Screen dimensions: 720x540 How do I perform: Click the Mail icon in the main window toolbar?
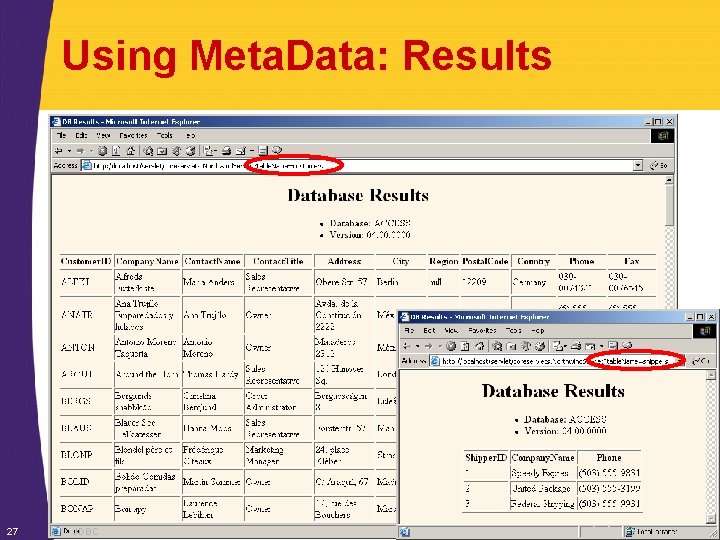click(x=208, y=151)
